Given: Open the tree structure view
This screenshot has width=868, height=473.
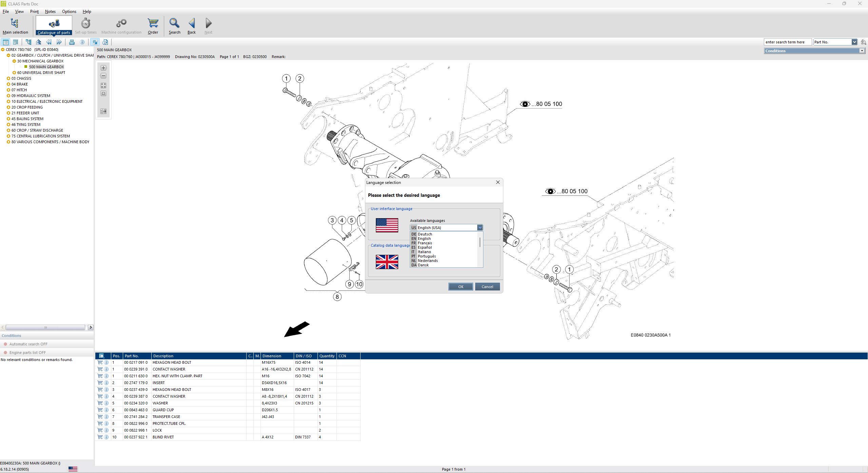Looking at the screenshot, I should (x=28, y=42).
